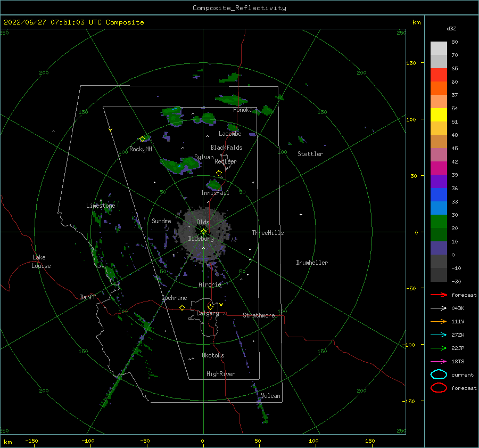
Task: Click the HighRiver city label
Action: coord(221,374)
